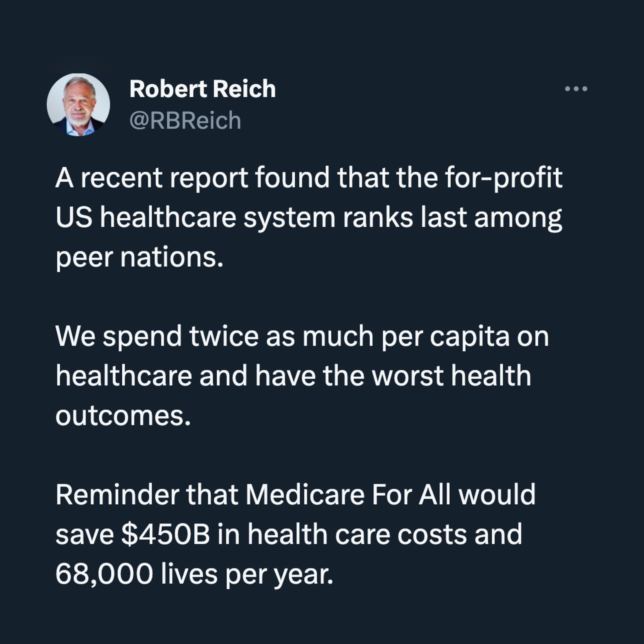Image resolution: width=644 pixels, height=644 pixels.
Task: Click the word "outcomes." in the tweet
Action: click(x=123, y=416)
